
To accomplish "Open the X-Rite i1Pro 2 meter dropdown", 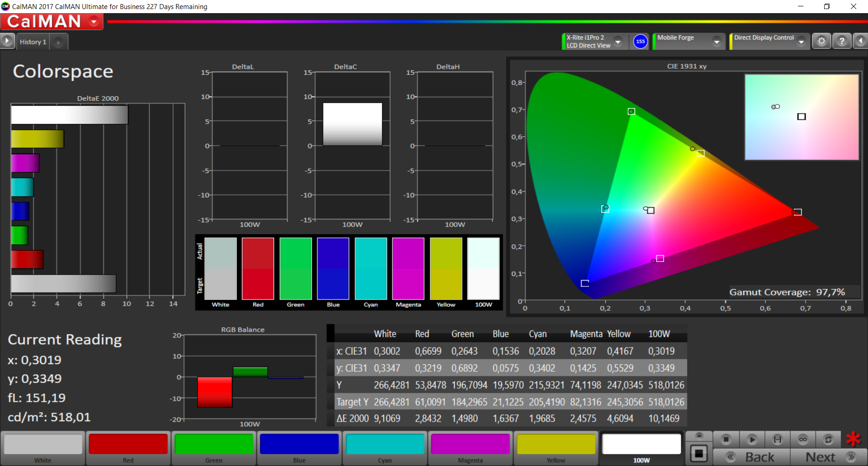I will pyautogui.click(x=618, y=42).
